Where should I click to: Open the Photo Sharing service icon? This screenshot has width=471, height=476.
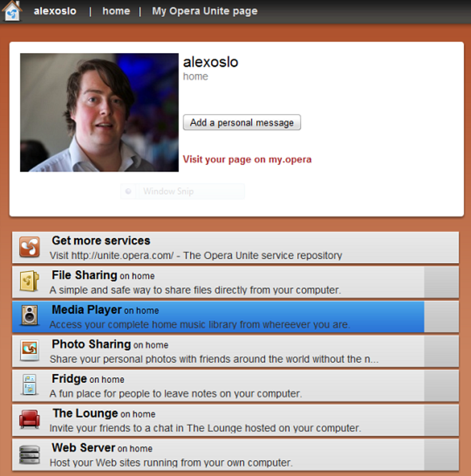(29, 350)
